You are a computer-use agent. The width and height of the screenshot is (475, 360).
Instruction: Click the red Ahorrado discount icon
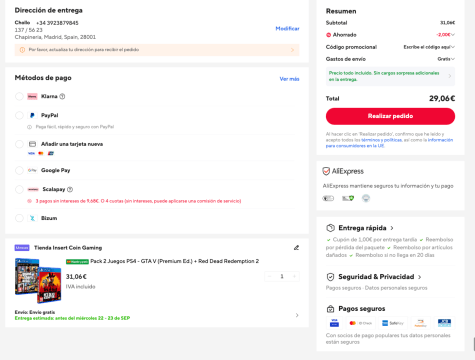328,35
